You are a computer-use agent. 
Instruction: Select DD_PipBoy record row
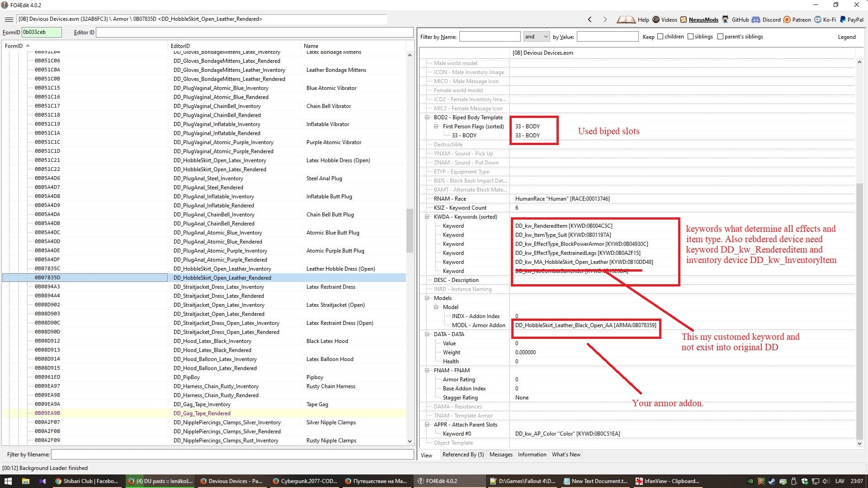click(x=204, y=377)
